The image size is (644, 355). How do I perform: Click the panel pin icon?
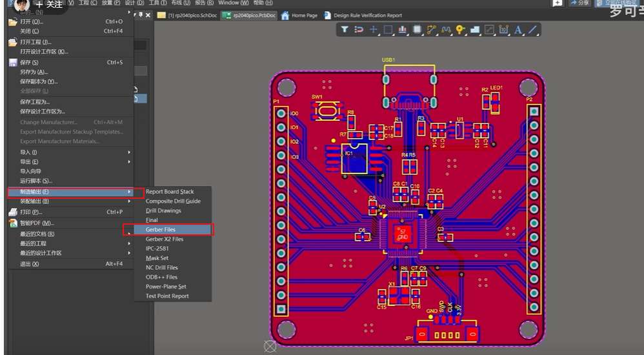(141, 15)
